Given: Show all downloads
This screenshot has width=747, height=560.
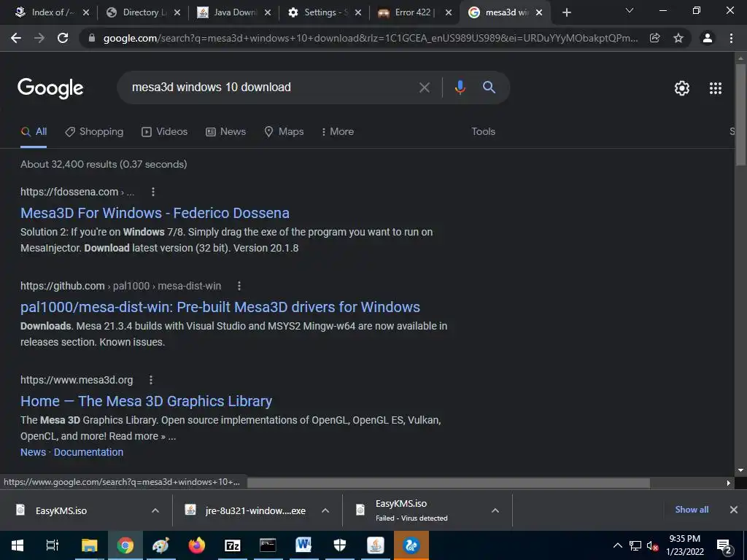Looking at the screenshot, I should click(x=692, y=510).
